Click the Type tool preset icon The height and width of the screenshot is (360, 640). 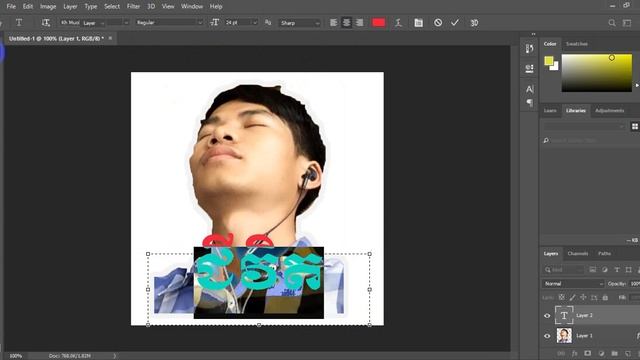click(19, 22)
